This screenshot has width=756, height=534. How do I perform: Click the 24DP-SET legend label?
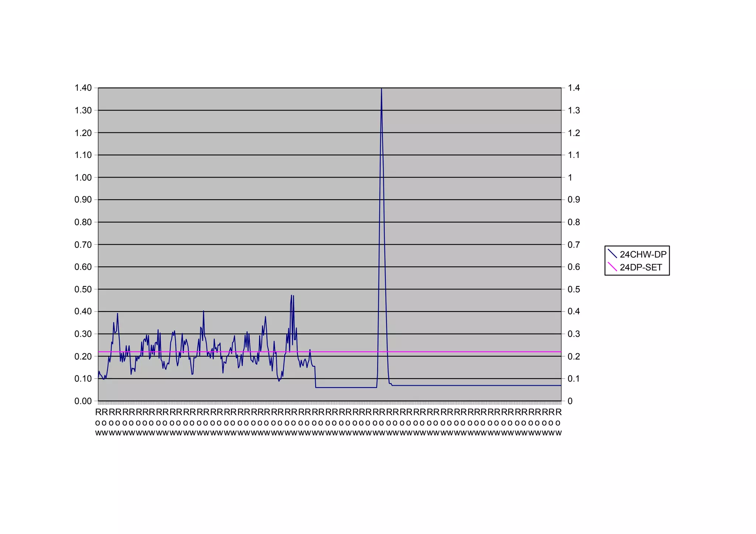(641, 268)
